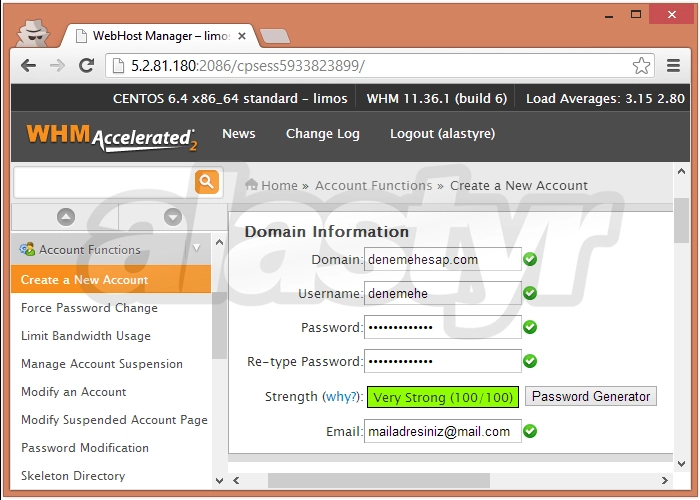Click the Domain Information heading
This screenshot has height=500, width=700.
click(x=327, y=232)
